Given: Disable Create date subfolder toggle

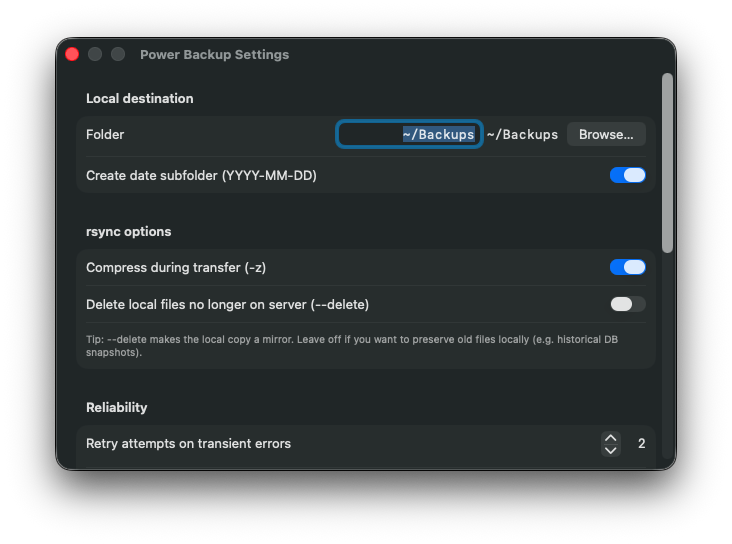Looking at the screenshot, I should (628, 175).
